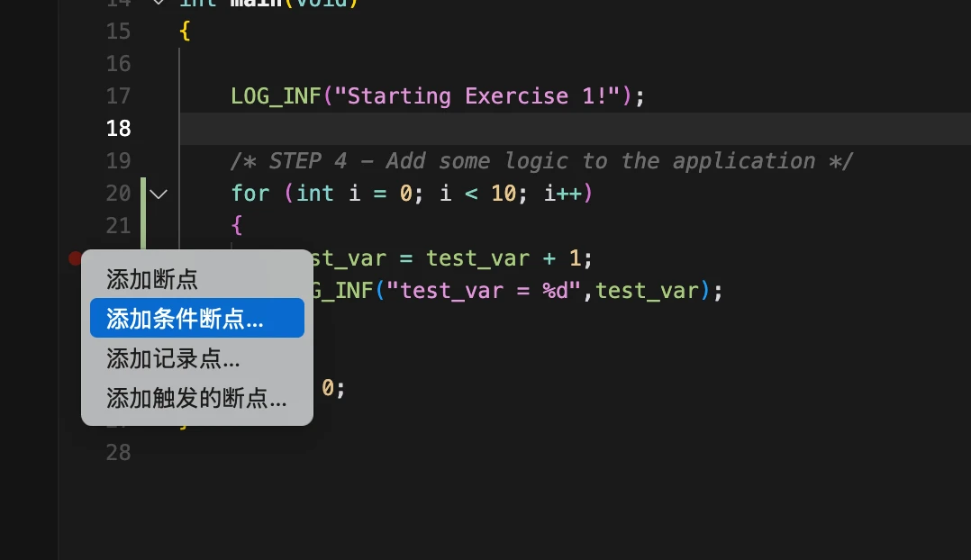Screen dimensions: 971x560
Task: Place cursor on the highlighted empty line 18
Action: tap(540, 129)
